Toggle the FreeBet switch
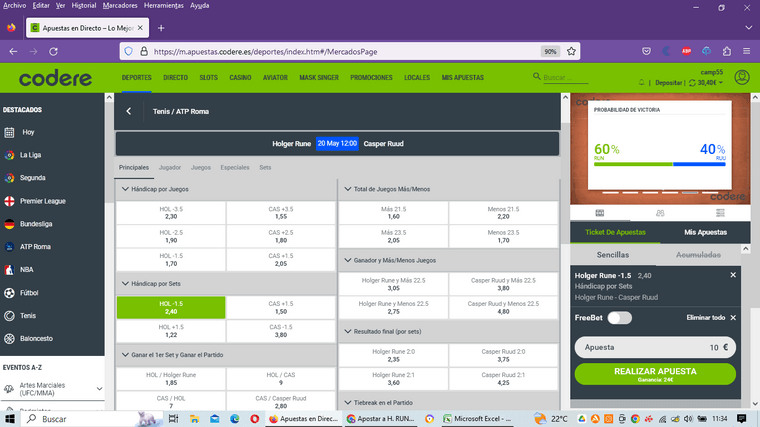Image resolution: width=760 pixels, height=427 pixels. click(x=619, y=318)
